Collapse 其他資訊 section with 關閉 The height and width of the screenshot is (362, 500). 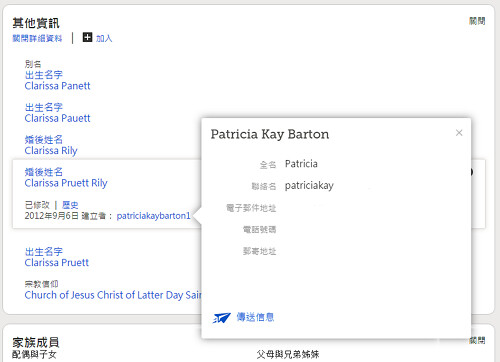click(x=477, y=21)
